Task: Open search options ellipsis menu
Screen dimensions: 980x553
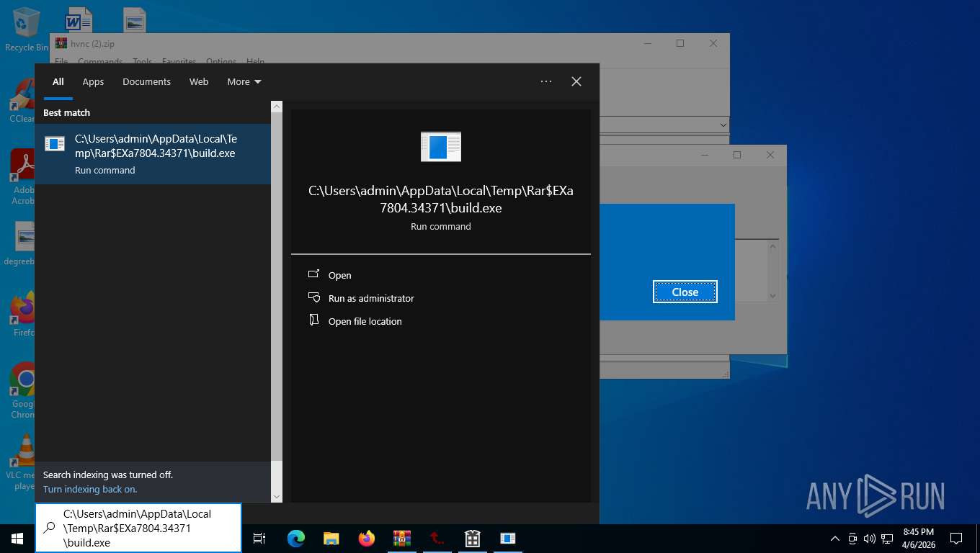Action: pos(546,81)
